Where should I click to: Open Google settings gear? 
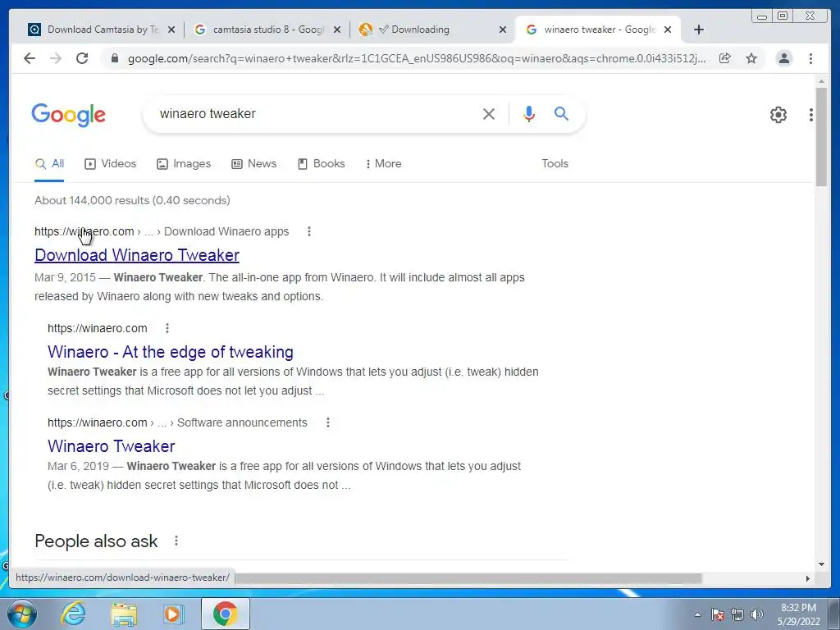pyautogui.click(x=778, y=115)
